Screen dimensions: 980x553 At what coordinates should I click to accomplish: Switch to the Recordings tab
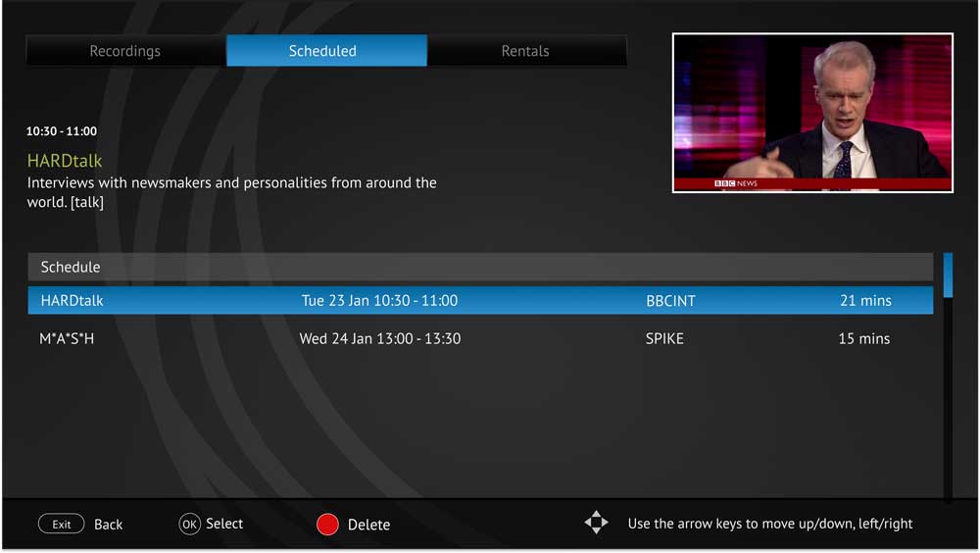(x=125, y=51)
